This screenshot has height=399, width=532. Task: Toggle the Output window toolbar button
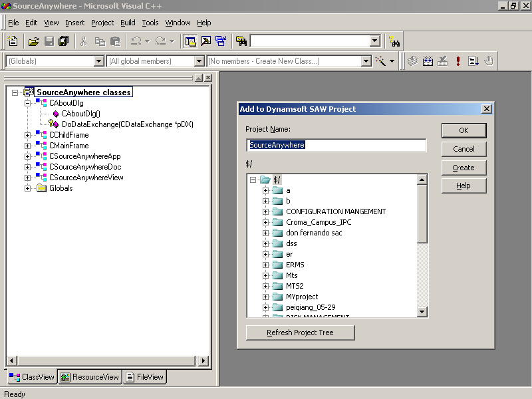tap(205, 41)
